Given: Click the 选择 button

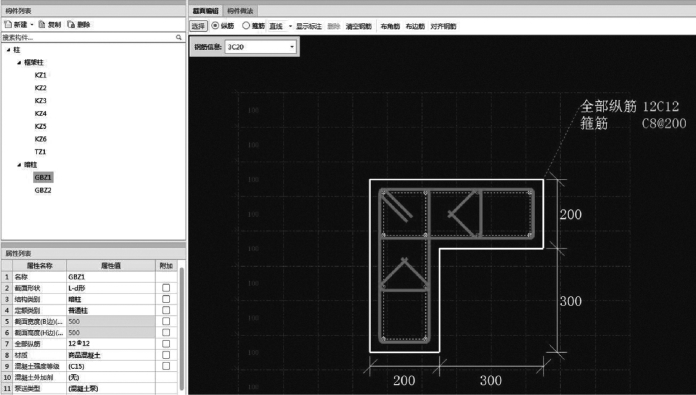Looking at the screenshot, I should click(x=198, y=26).
